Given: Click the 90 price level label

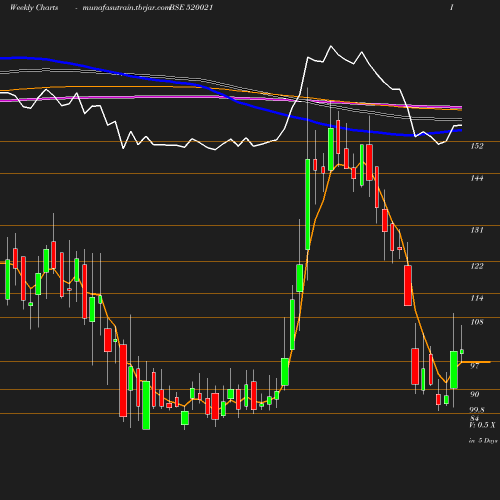Looking at the screenshot, I should [475, 394].
